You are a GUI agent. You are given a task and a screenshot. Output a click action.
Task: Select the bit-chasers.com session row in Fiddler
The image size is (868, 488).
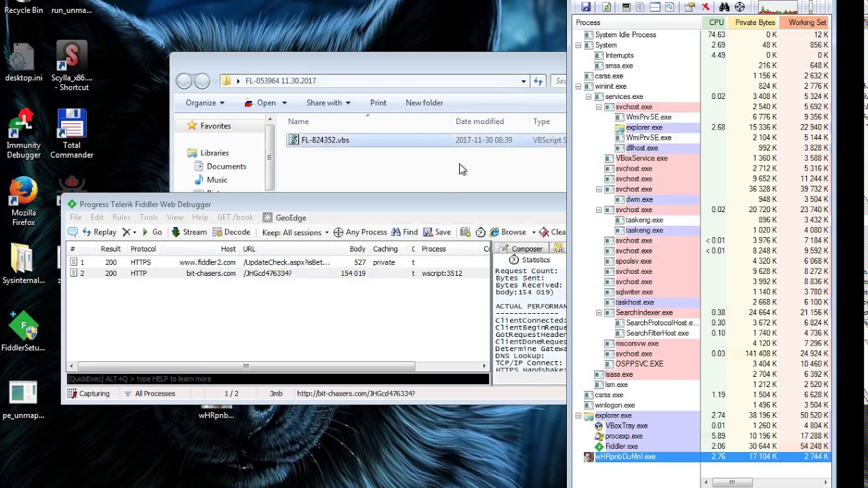pos(278,273)
